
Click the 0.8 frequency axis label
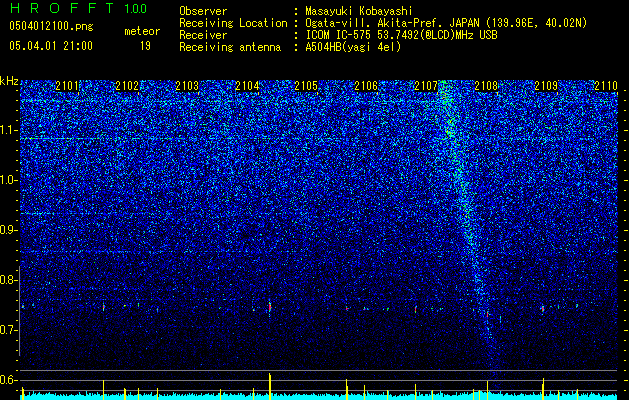click(8, 280)
